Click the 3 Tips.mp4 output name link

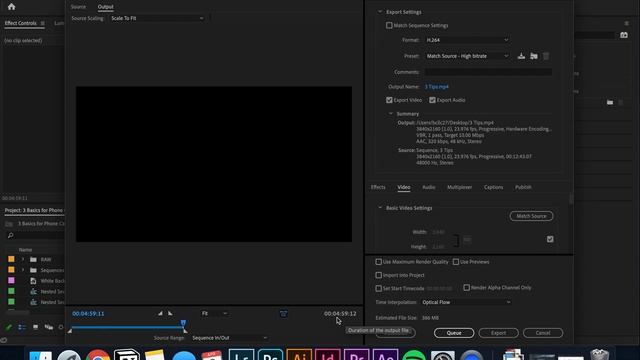437,87
